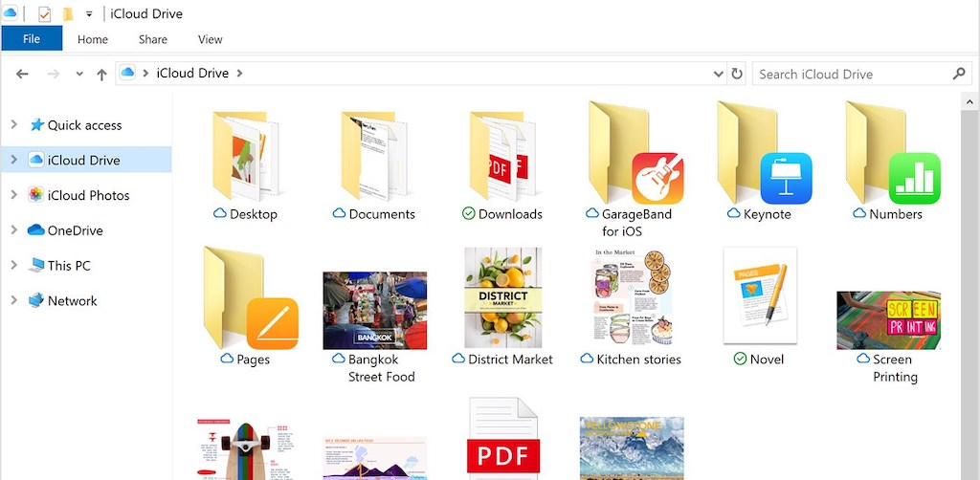The width and height of the screenshot is (980, 480).
Task: Click the Search iCloud Drive field
Action: (x=852, y=74)
